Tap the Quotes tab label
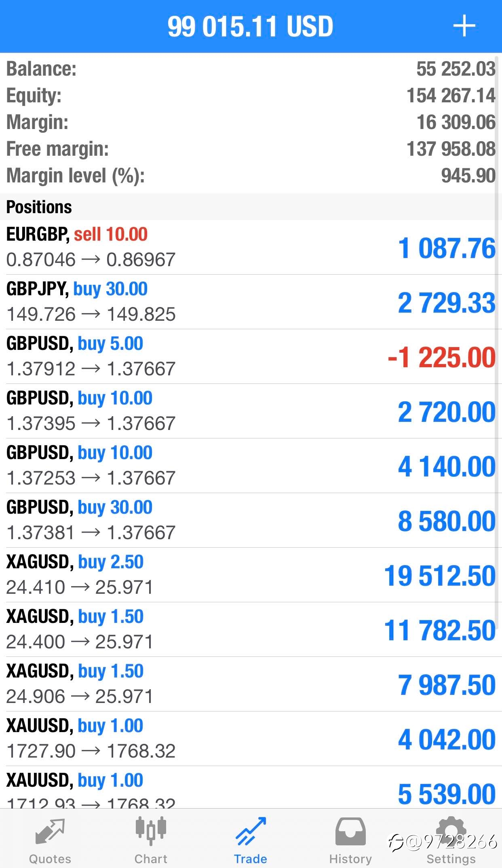Image resolution: width=502 pixels, height=868 pixels. (50, 859)
